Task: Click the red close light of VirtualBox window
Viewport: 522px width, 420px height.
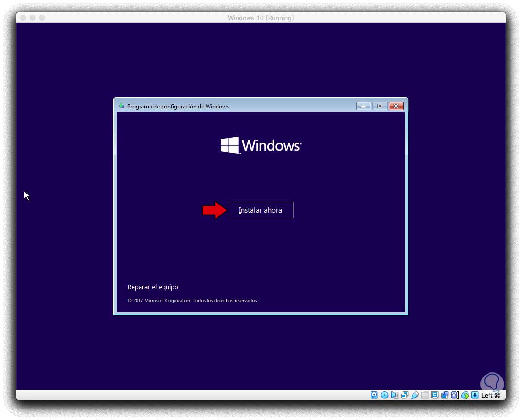Action: (x=23, y=18)
